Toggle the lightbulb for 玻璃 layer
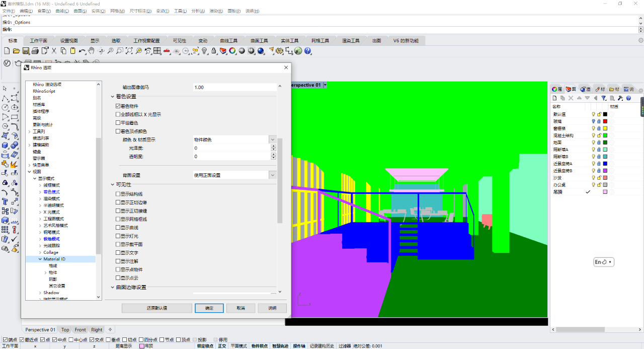This screenshot has height=349, width=644. point(594,121)
